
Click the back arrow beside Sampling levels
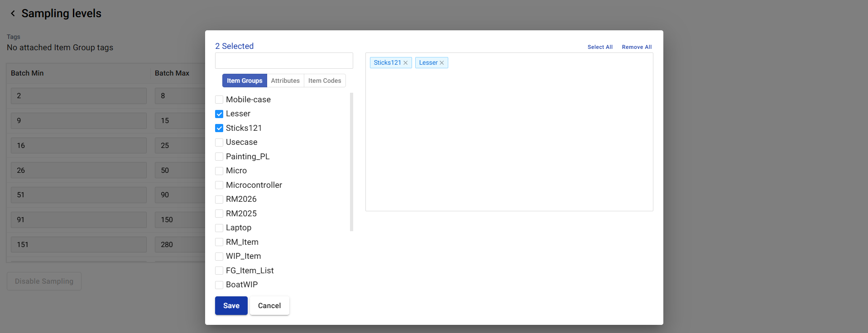coord(13,14)
